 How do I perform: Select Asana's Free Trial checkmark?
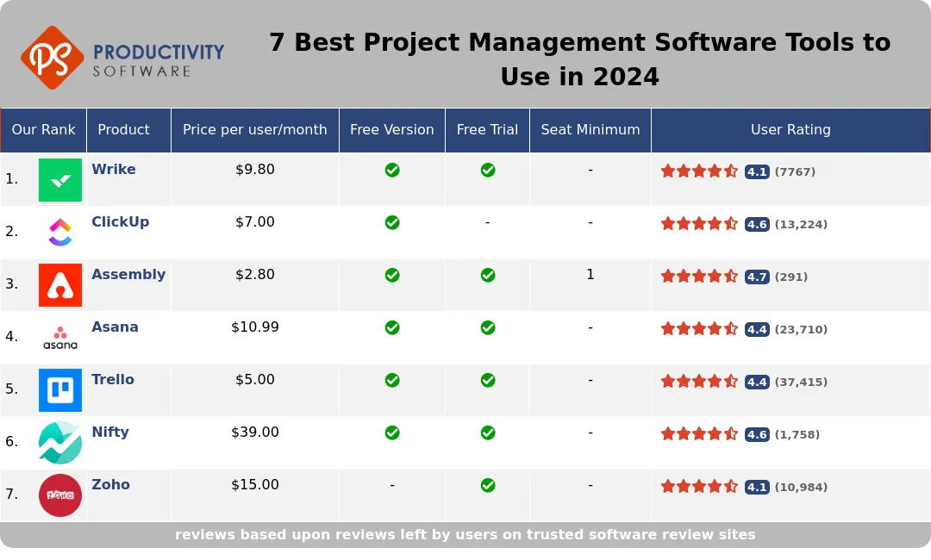[x=488, y=327]
